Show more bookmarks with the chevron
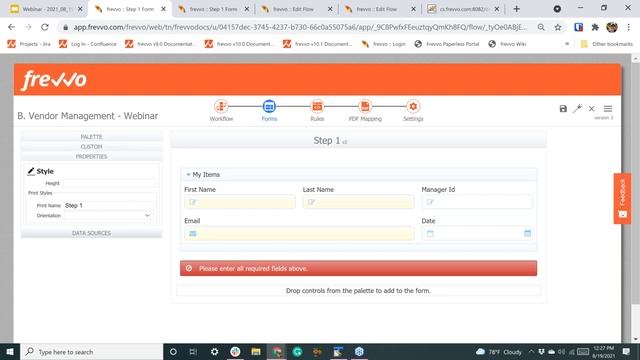The height and width of the screenshot is (360, 640). click(x=567, y=44)
